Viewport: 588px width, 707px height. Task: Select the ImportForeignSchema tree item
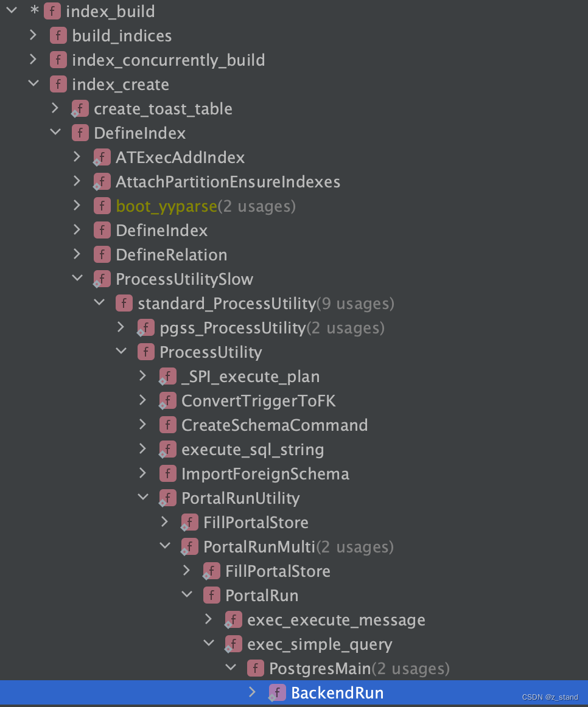(266, 473)
